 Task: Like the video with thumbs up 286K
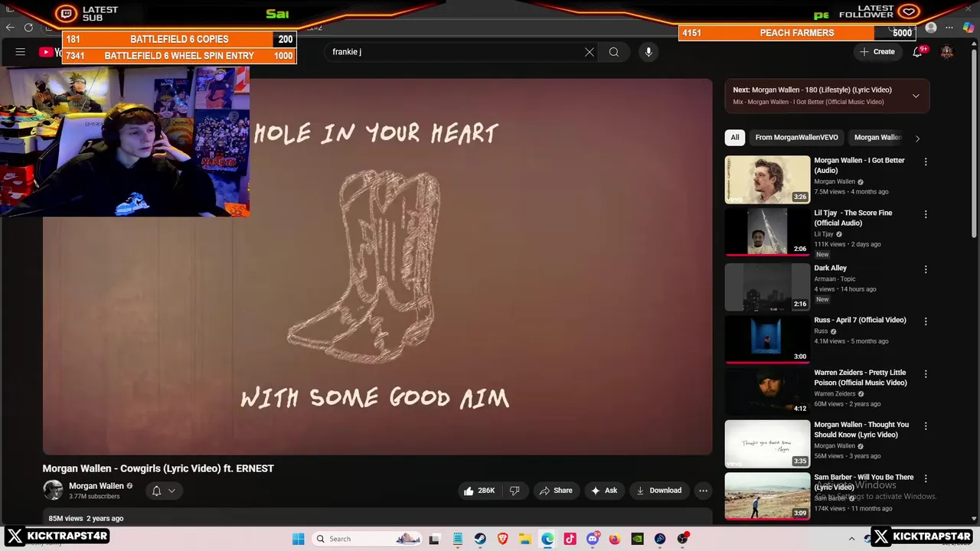click(x=479, y=491)
